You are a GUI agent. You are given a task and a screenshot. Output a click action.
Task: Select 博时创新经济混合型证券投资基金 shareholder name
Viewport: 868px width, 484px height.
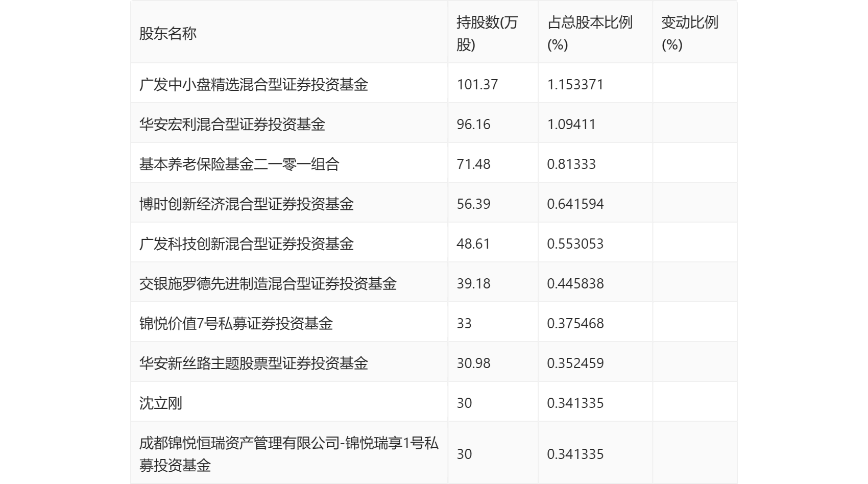pos(247,204)
